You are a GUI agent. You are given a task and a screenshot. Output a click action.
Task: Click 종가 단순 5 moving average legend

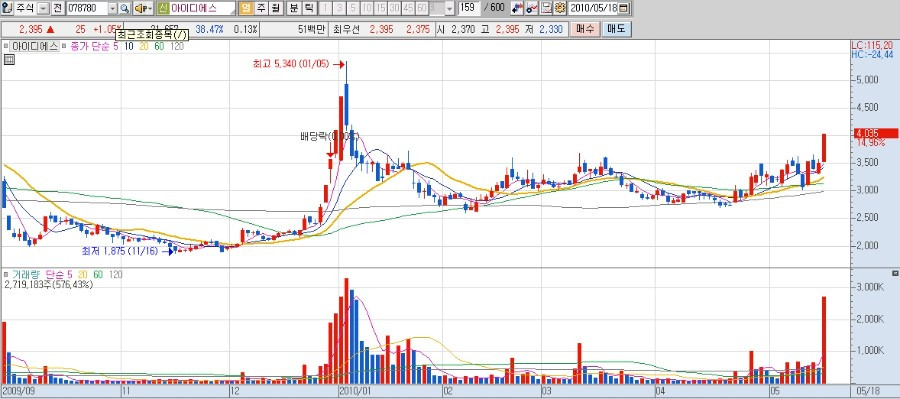pyautogui.click(x=93, y=47)
